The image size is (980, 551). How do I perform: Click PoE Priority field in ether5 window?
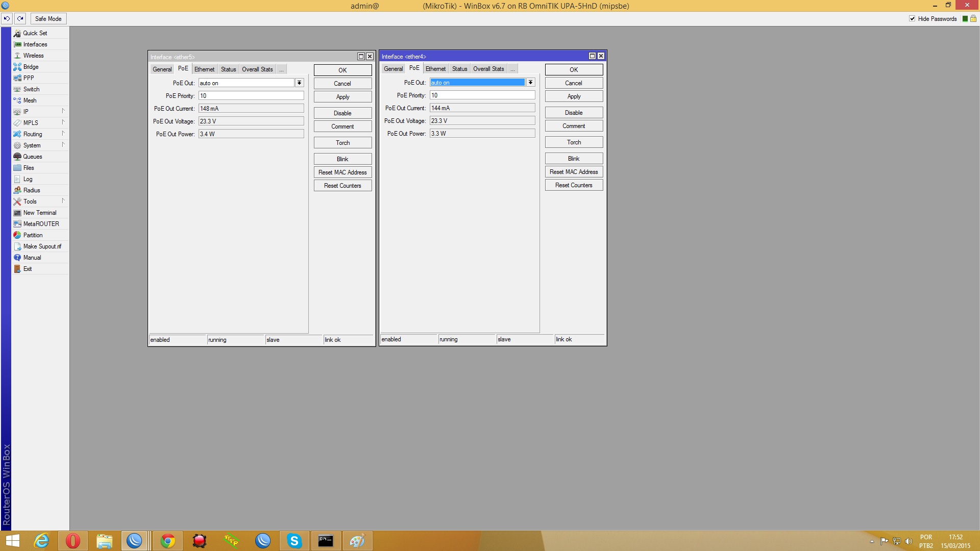[x=251, y=96]
